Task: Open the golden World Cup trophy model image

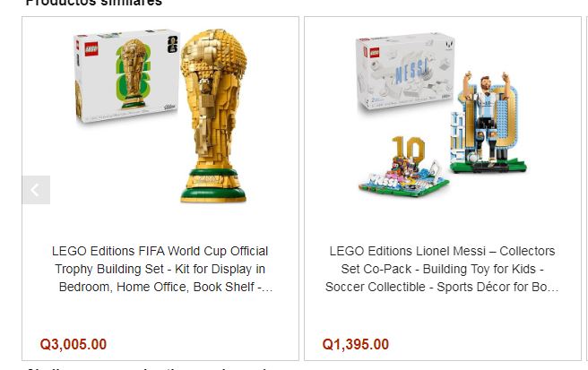Action: click(213, 116)
